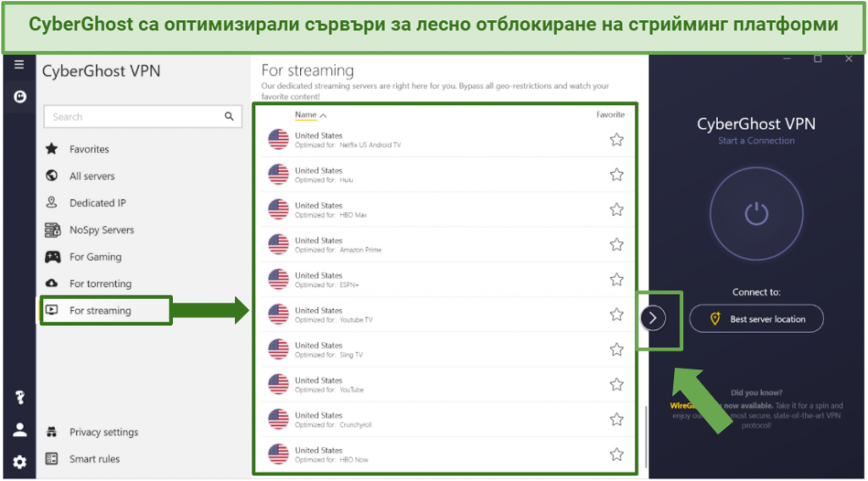
Task: Favorite the HBO Now optimized server
Action: pyautogui.click(x=617, y=454)
